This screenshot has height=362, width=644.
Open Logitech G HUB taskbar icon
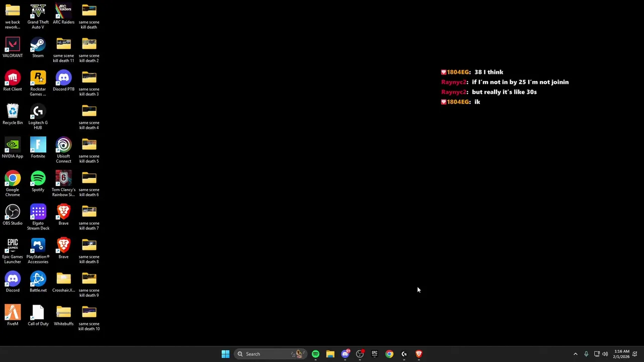point(404,354)
